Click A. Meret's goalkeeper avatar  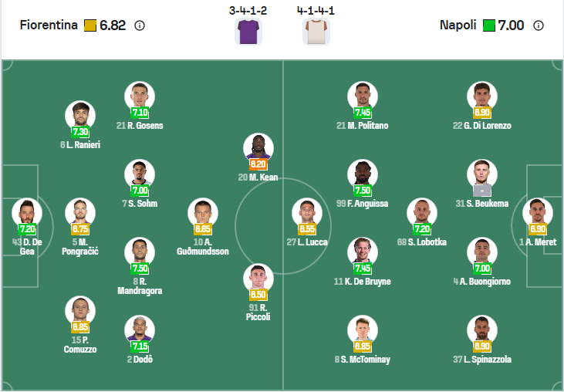tap(537, 212)
